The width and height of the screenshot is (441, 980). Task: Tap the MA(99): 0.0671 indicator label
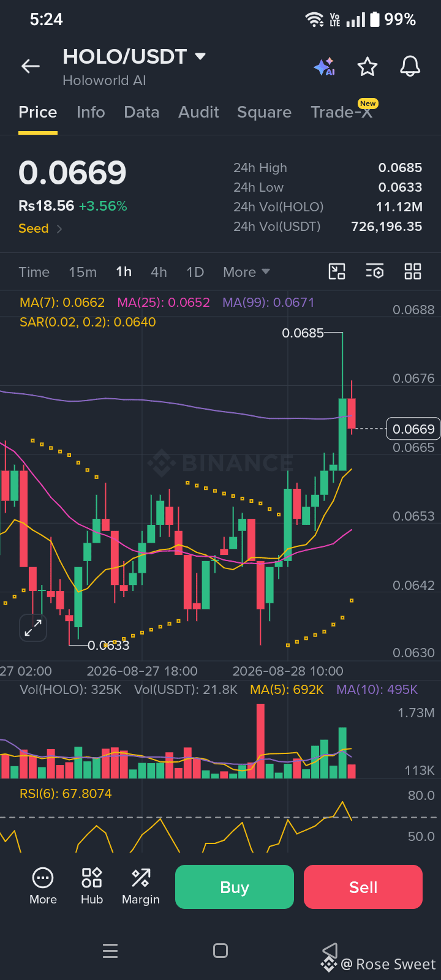[x=268, y=303]
